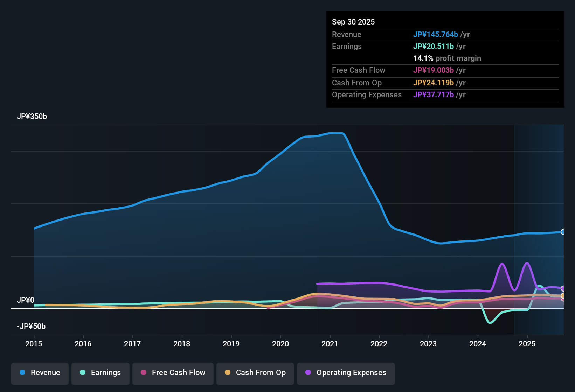The height and width of the screenshot is (392, 575).
Task: Open the Revenue value JP¥145.764b in the tooltip
Action: (436, 35)
